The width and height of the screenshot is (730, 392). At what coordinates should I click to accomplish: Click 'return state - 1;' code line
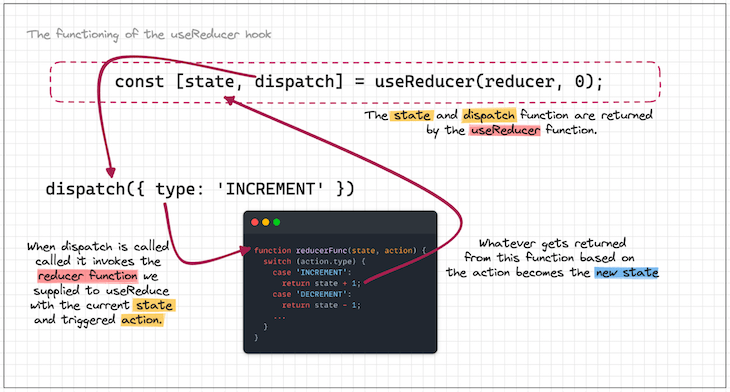(321, 305)
